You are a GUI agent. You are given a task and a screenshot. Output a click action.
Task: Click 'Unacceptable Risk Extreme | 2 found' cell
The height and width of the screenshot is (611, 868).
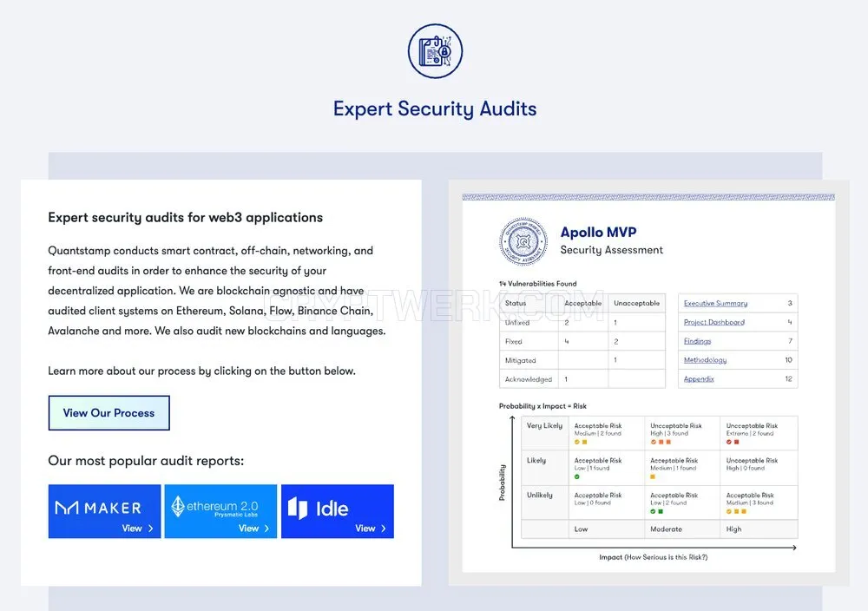pyautogui.click(x=759, y=433)
